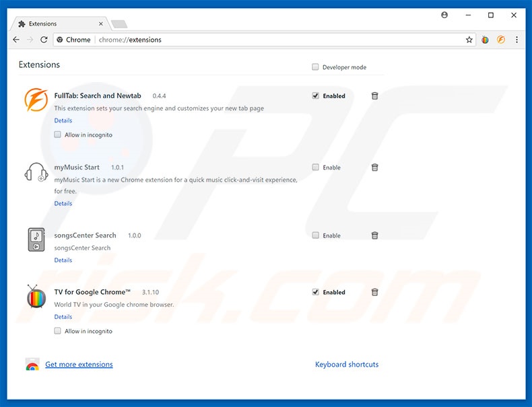This screenshot has width=532, height=407.
Task: Click the Chrome site info icon in address bar
Action: point(60,40)
